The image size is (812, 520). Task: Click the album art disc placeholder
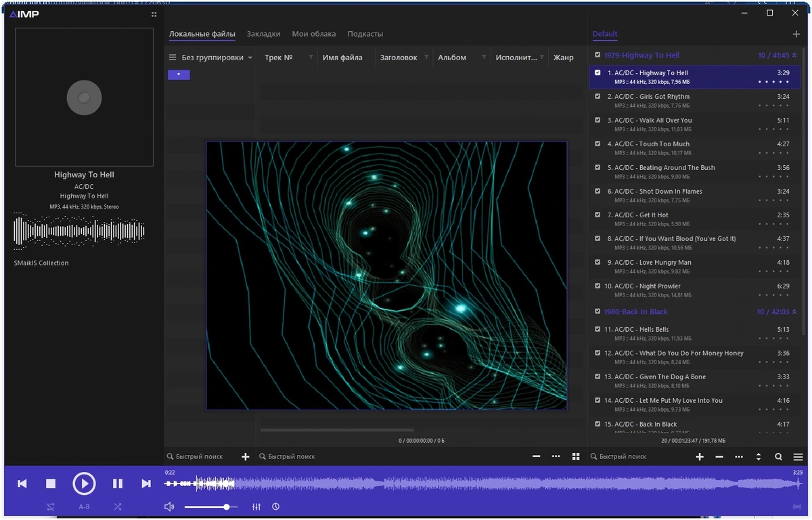pyautogui.click(x=84, y=97)
